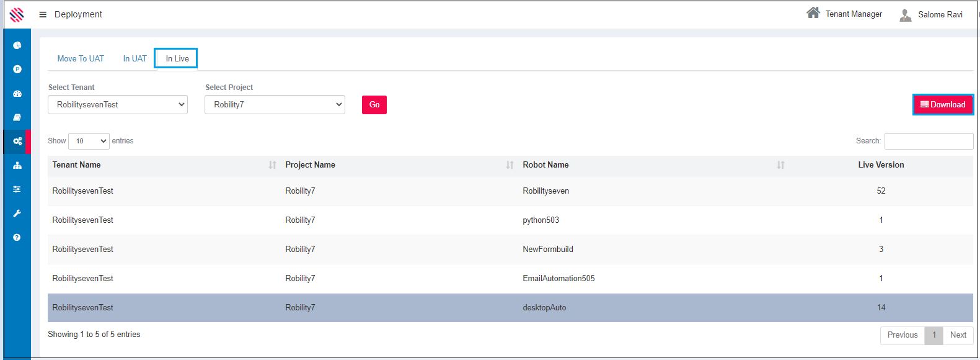The image size is (980, 360).
Task: Click the book icon in sidebar
Action: pos(17,117)
